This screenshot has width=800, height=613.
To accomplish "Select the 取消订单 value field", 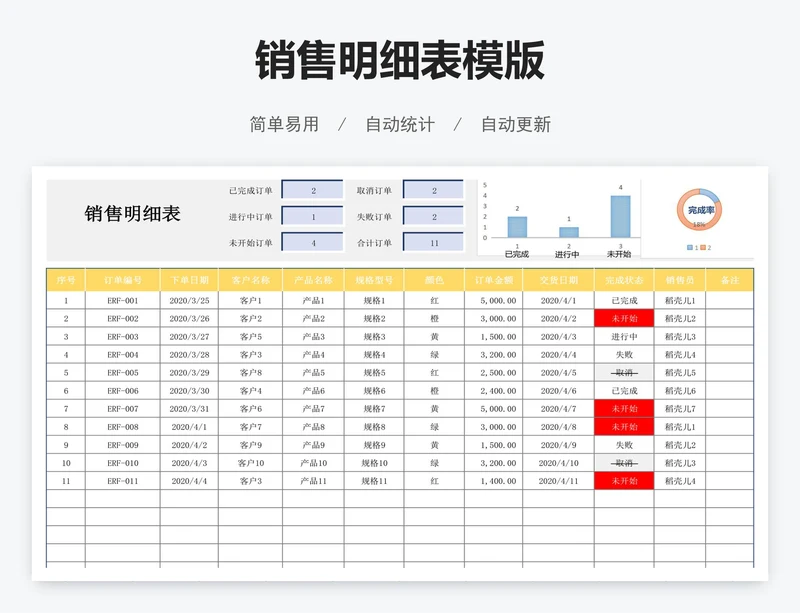I will tap(434, 190).
